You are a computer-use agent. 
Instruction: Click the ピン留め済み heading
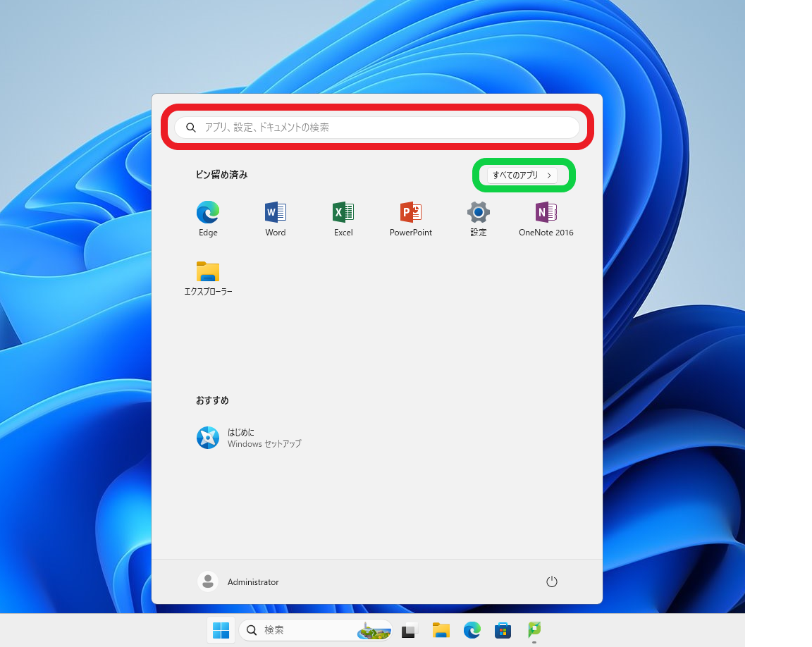coord(221,175)
